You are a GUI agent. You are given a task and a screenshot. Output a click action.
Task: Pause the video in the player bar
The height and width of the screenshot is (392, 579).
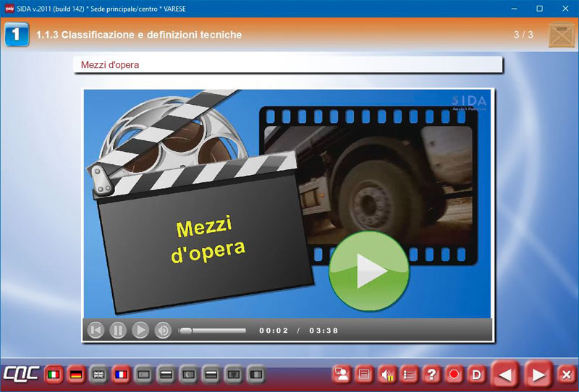point(118,331)
